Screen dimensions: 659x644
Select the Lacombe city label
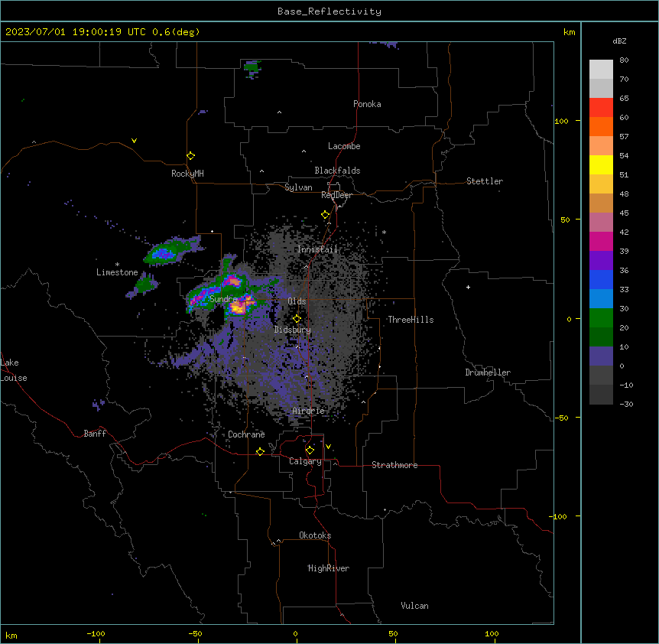pos(344,146)
